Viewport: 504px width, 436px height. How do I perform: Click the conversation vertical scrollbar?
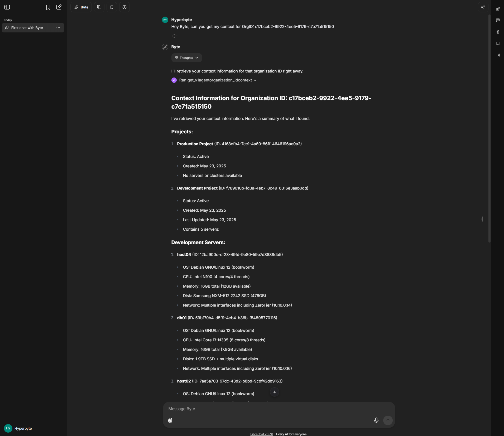489,129
